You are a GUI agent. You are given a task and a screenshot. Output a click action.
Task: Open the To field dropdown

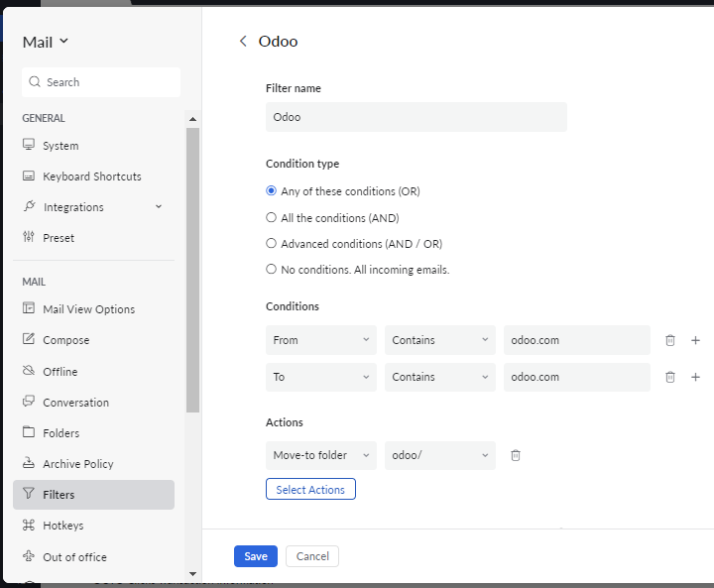[321, 377]
